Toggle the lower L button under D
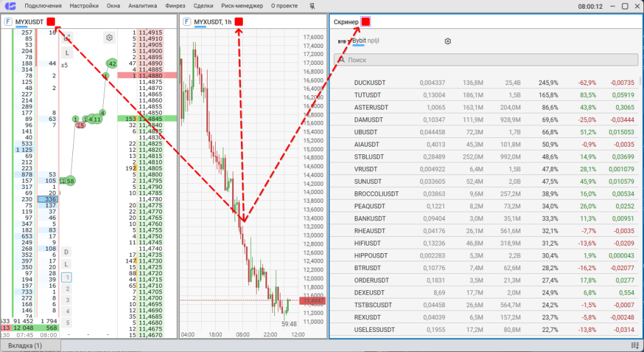Viewport: 644px width, 352px height. click(66, 264)
